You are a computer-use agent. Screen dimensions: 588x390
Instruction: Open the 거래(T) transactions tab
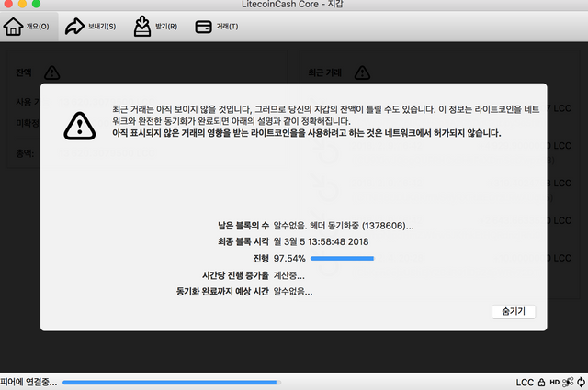coord(217,27)
